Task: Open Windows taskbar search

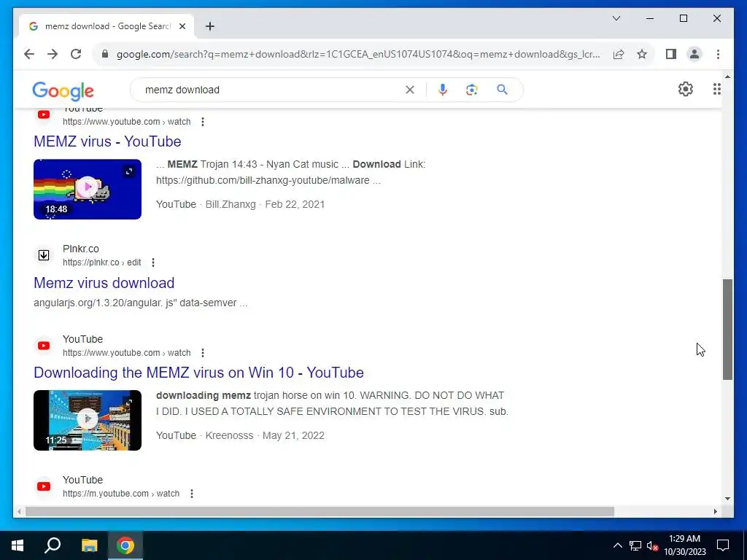Action: coord(53,545)
